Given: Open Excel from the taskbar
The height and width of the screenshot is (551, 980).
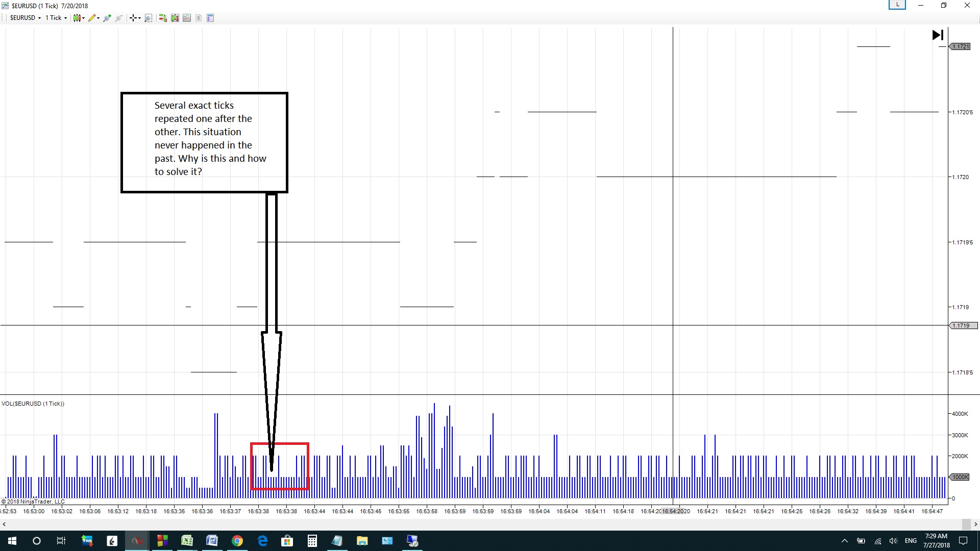Looking at the screenshot, I should pyautogui.click(x=187, y=541).
